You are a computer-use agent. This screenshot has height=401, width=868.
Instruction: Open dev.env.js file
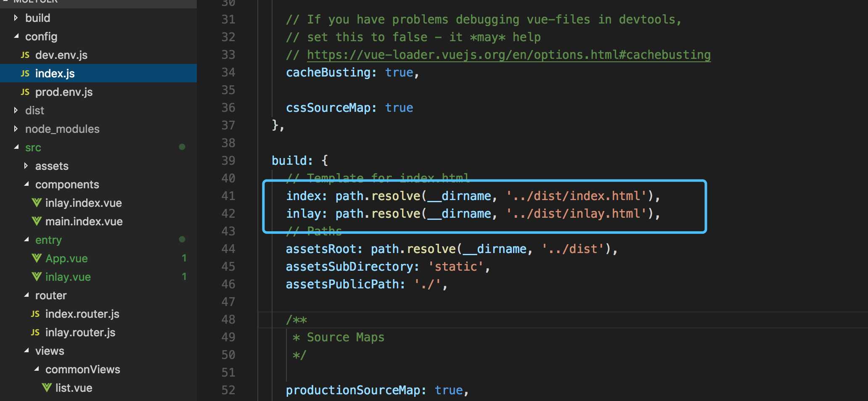coord(61,55)
